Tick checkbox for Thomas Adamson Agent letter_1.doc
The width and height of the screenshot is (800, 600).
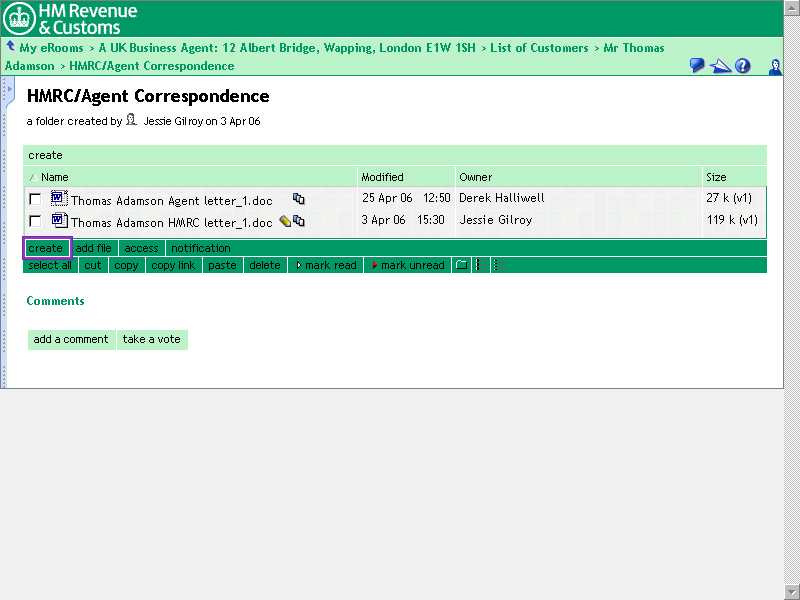point(36,200)
